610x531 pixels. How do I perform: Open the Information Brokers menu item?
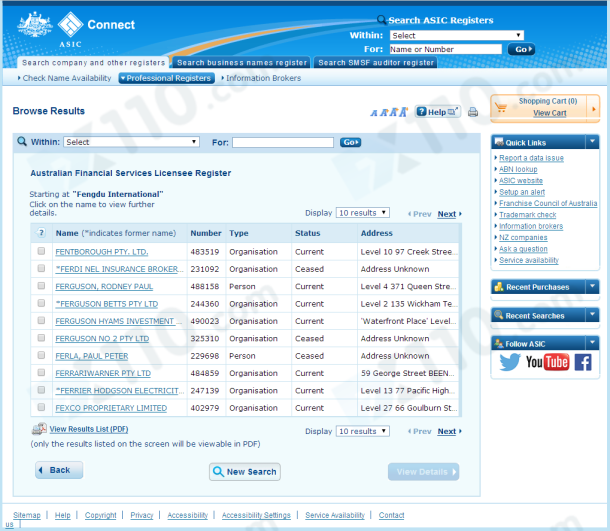pos(262,78)
